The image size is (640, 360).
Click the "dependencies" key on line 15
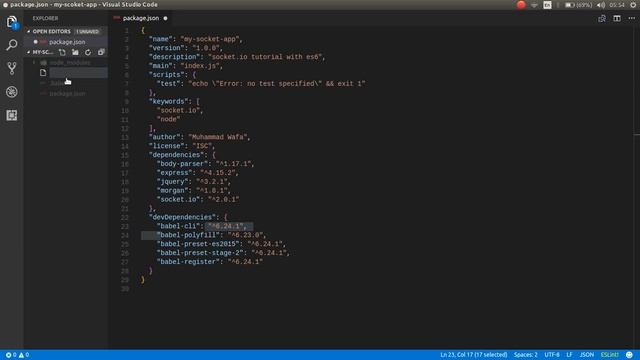(x=176, y=155)
